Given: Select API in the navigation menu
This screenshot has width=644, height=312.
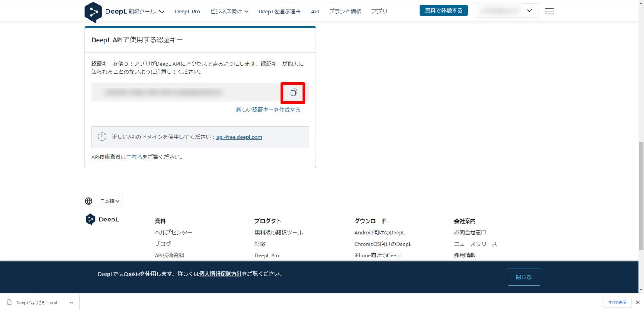Looking at the screenshot, I should click(x=314, y=11).
